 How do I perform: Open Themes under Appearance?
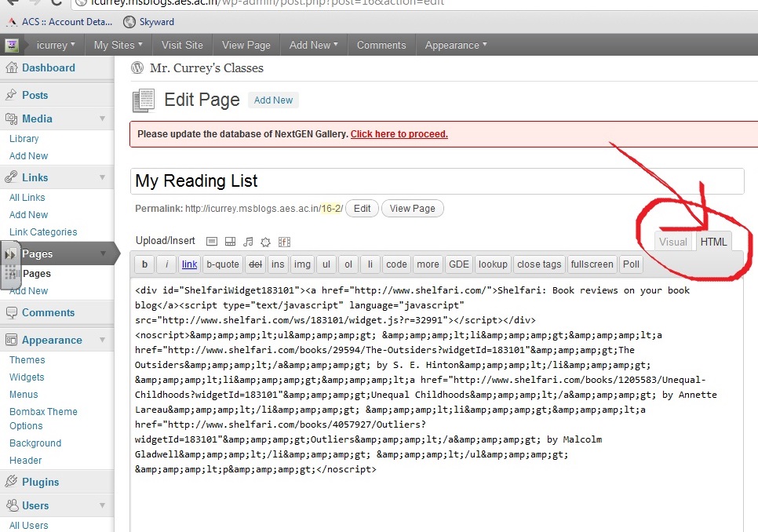pyautogui.click(x=27, y=360)
